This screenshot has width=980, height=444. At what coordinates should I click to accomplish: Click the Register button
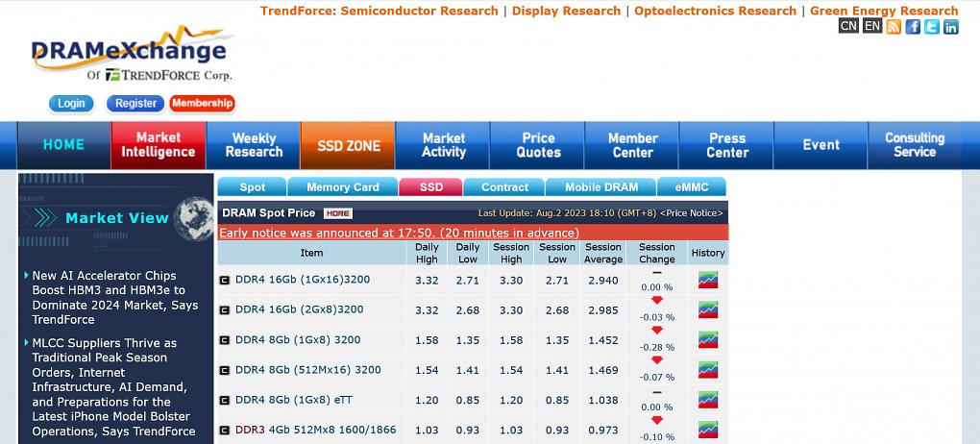tap(135, 103)
